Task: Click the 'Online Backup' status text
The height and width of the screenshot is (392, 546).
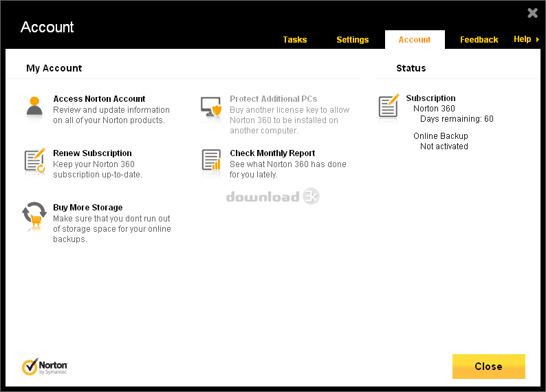Action: point(441,136)
